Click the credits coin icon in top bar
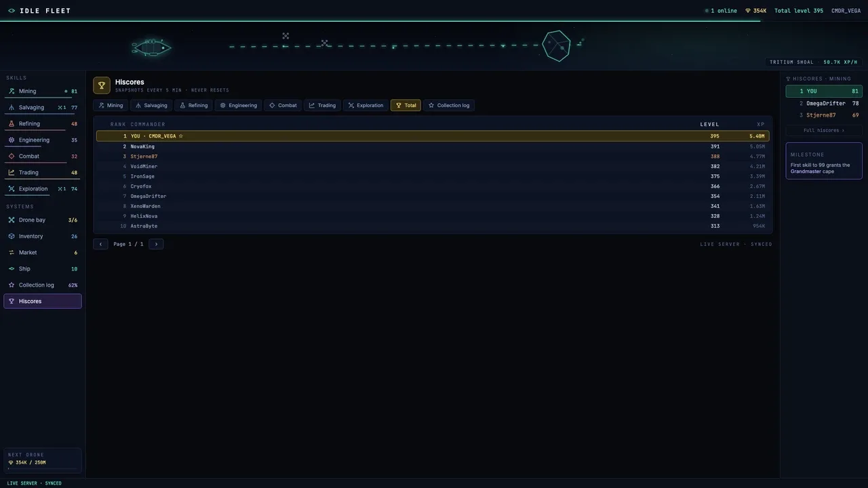 (x=748, y=11)
